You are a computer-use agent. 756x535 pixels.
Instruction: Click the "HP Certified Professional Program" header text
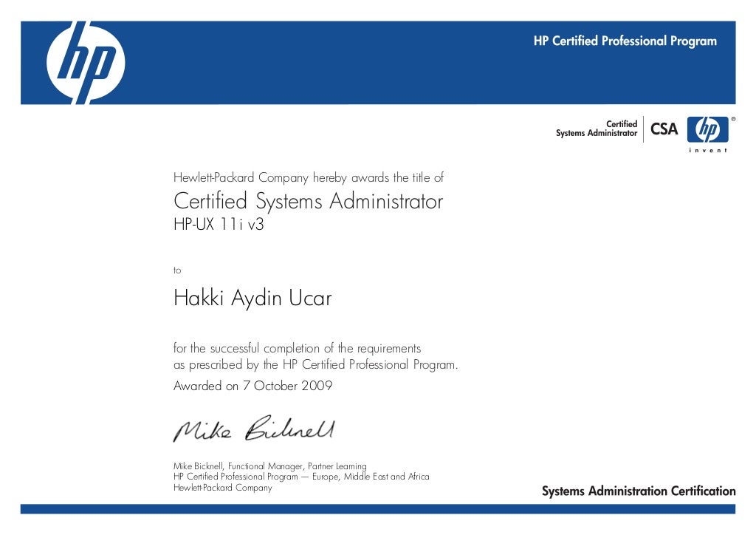[625, 41]
